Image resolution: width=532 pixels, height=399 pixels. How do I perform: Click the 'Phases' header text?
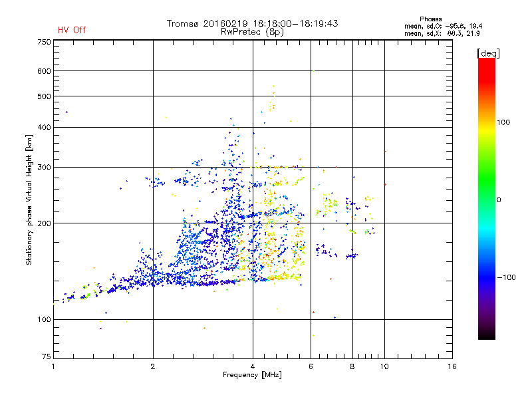(430, 19)
